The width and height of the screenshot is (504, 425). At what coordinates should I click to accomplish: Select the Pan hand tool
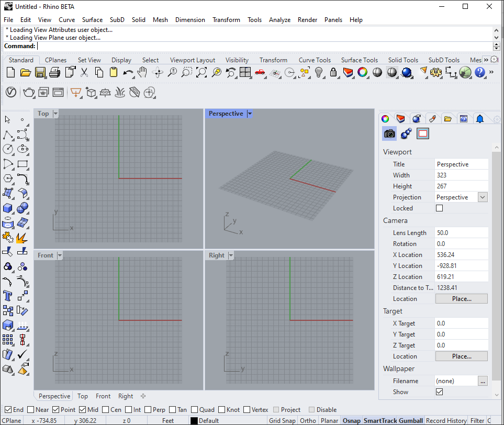tap(142, 72)
